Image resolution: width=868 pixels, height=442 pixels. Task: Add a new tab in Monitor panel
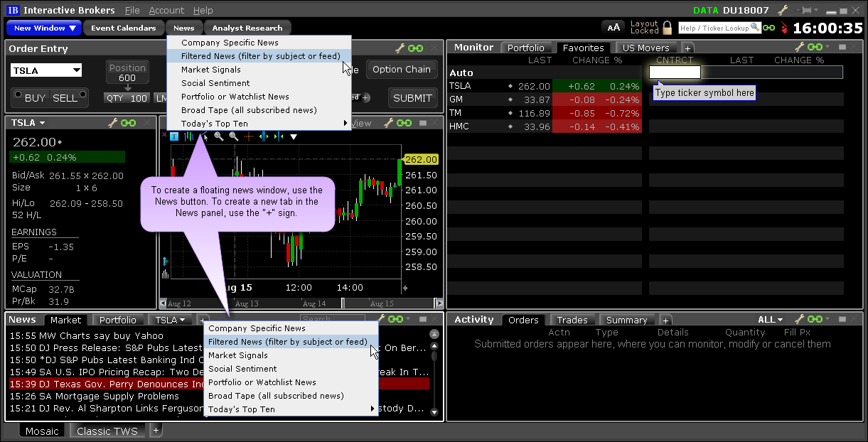(x=687, y=48)
